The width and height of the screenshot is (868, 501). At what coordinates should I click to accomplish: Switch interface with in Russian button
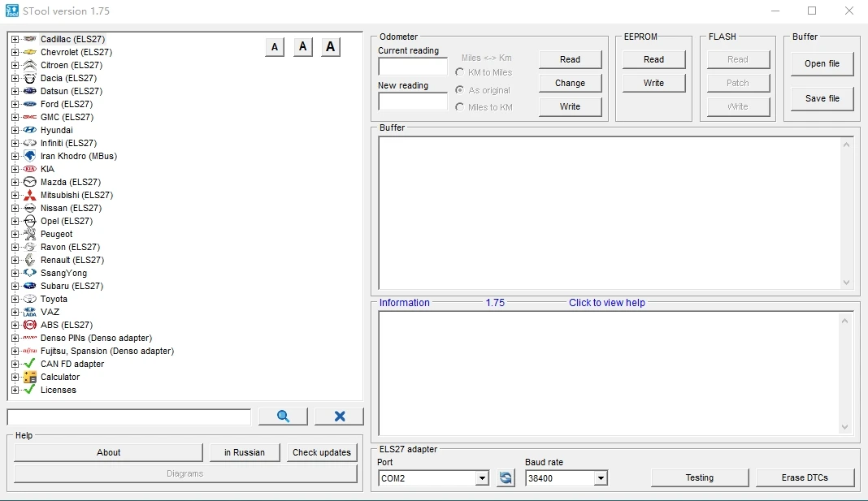(x=245, y=452)
